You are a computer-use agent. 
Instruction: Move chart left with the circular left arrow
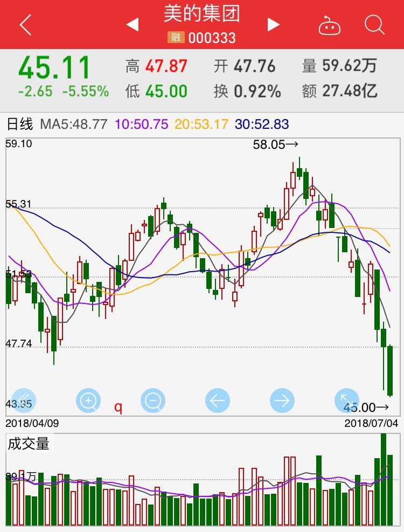[x=218, y=400]
